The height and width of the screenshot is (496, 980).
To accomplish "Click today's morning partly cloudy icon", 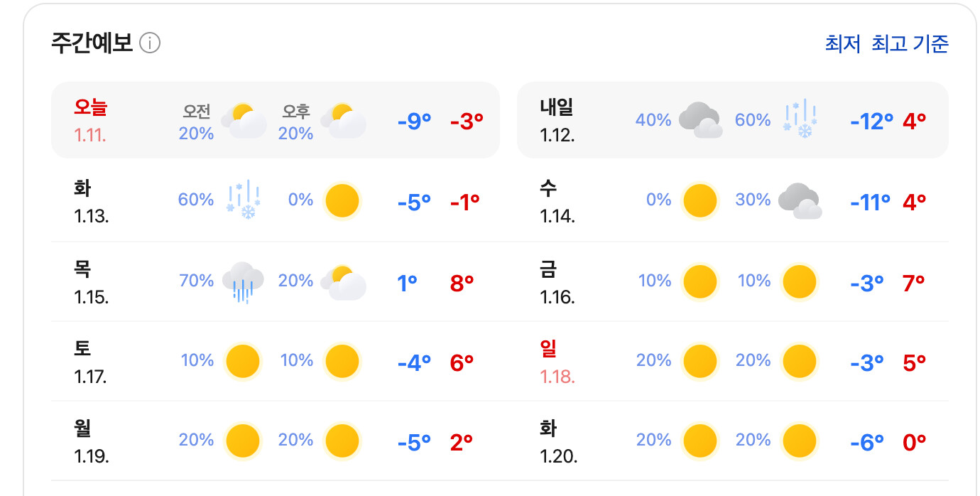I will pos(244,121).
